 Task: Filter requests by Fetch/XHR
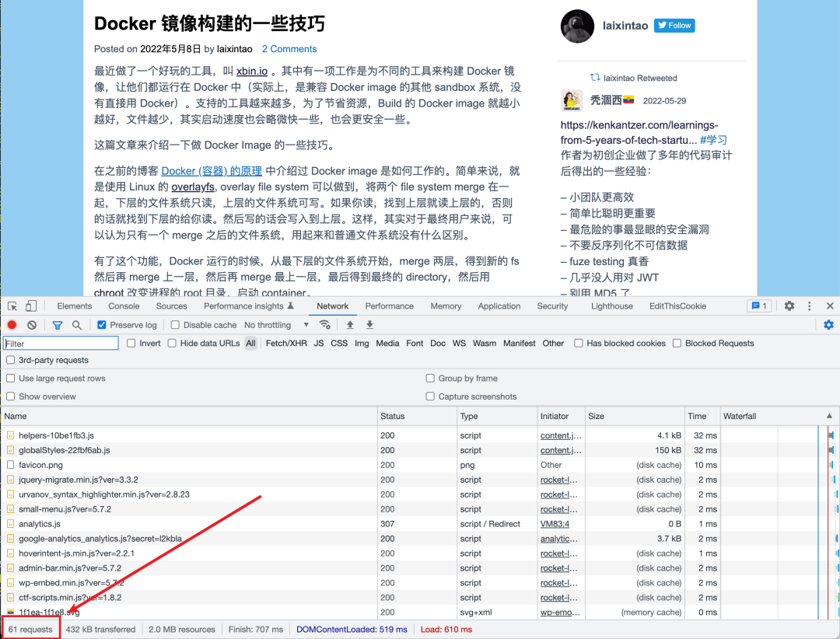pos(286,344)
